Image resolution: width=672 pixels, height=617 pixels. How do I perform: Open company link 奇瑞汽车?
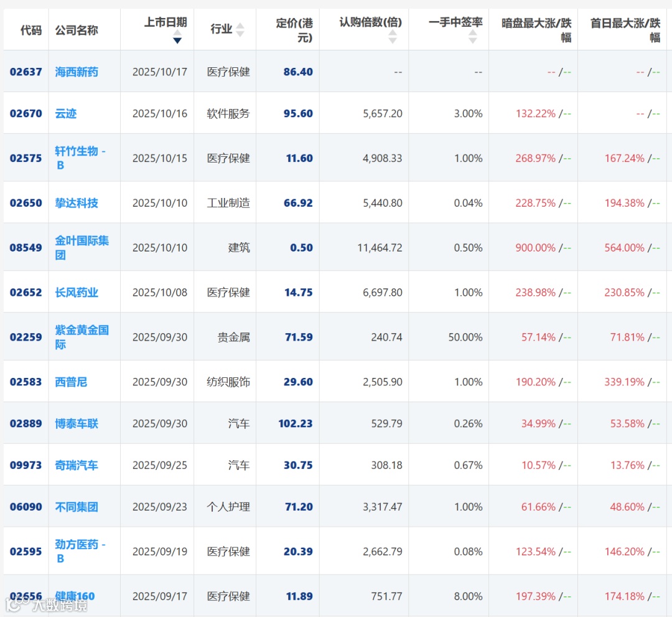[x=77, y=465]
